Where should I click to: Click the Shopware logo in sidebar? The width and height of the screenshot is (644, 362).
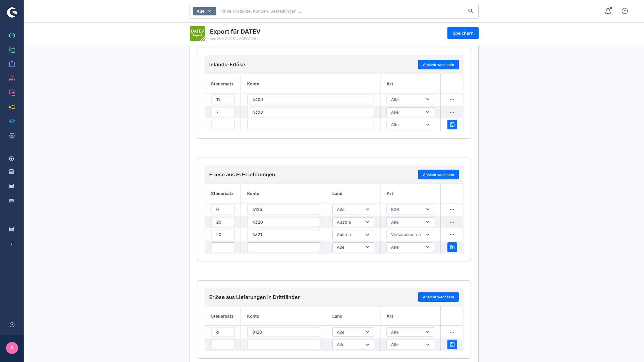[x=12, y=13]
